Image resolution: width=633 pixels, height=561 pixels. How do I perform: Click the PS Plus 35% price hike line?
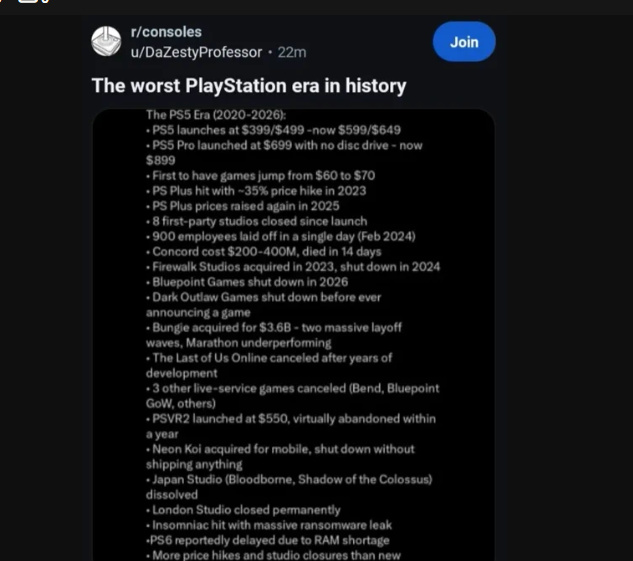point(256,190)
